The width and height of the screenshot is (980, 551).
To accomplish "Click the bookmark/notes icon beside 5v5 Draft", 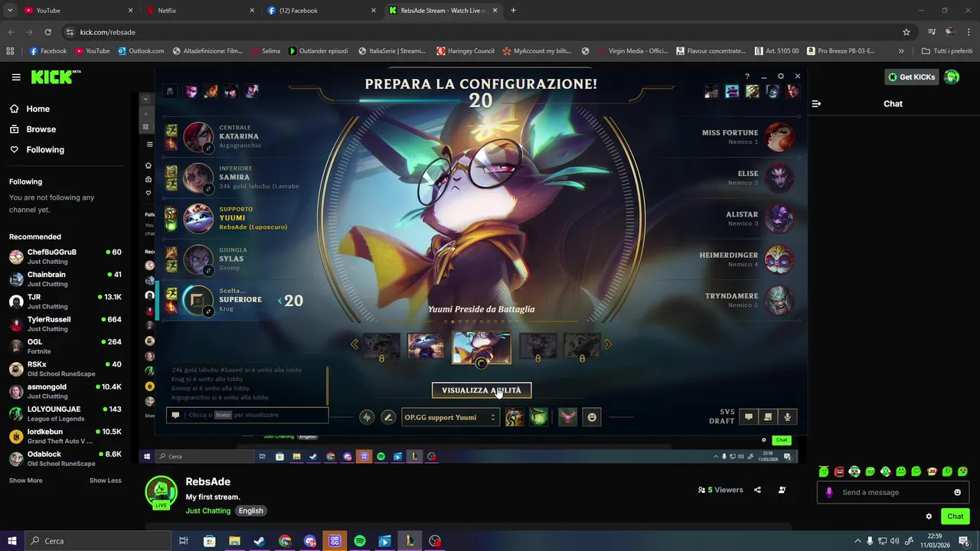I will click(768, 417).
